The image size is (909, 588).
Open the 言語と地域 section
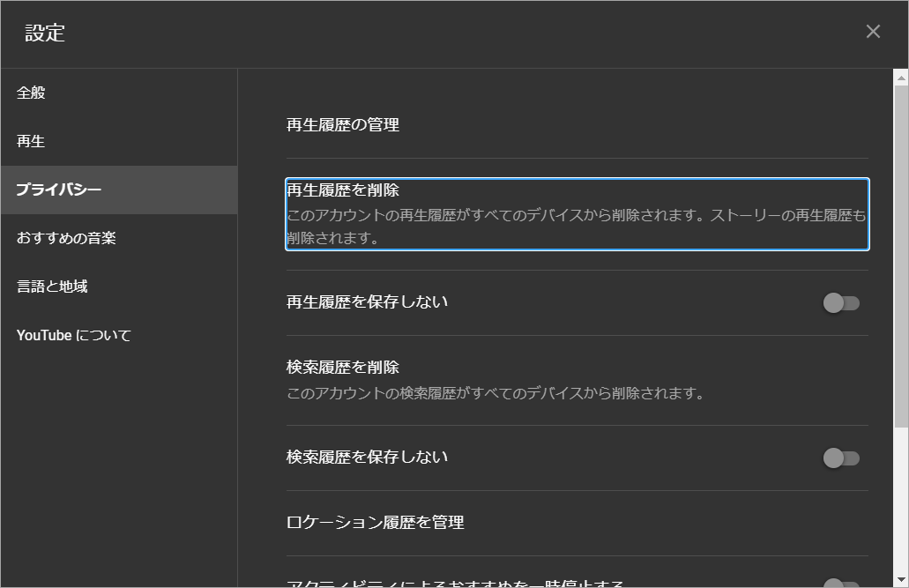point(119,287)
